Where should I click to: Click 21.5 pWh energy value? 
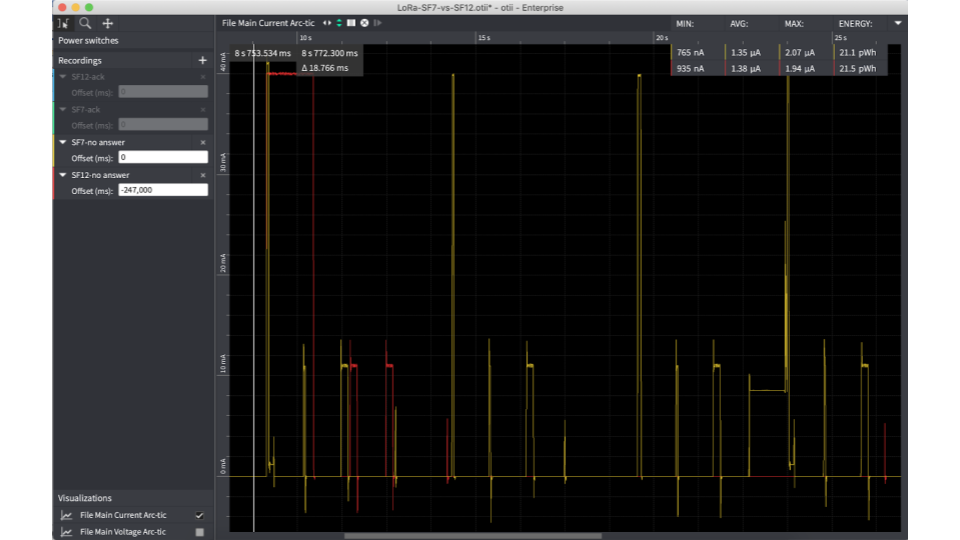tap(858, 69)
